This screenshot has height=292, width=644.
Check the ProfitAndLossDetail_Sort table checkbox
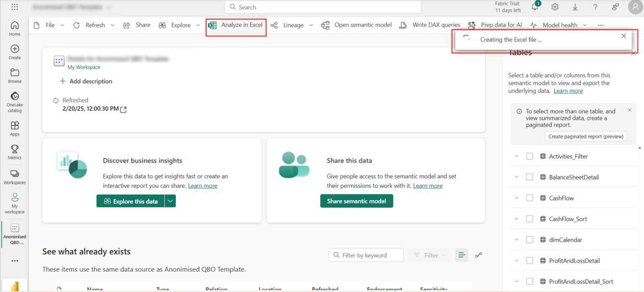pyautogui.click(x=530, y=282)
